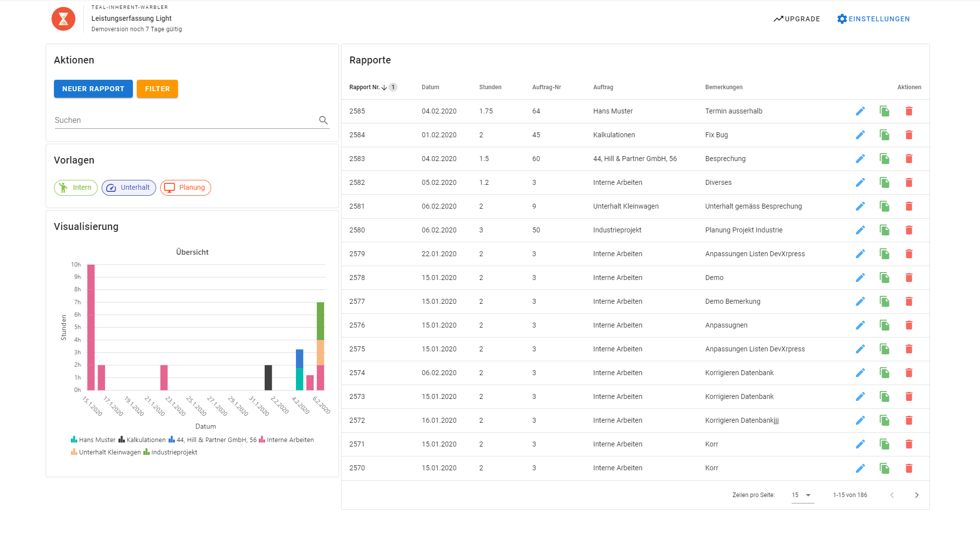
Task: Click the search magnifier icon
Action: coord(323,120)
